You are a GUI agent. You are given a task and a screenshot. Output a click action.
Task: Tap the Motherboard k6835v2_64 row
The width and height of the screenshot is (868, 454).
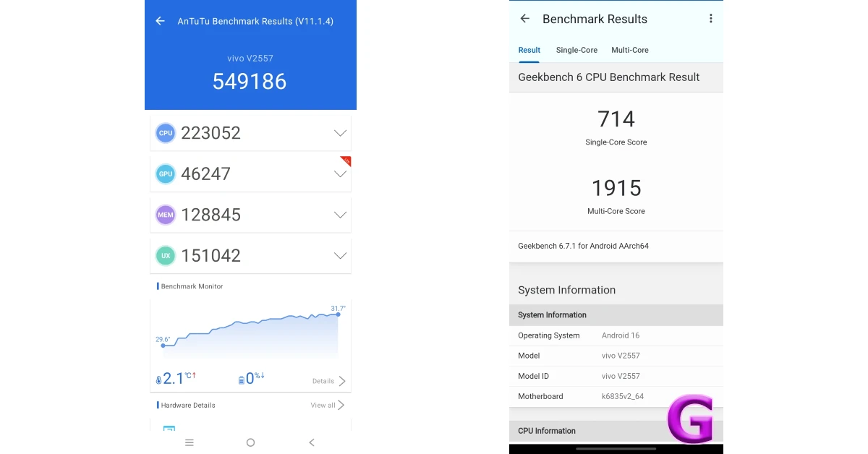tap(616, 396)
